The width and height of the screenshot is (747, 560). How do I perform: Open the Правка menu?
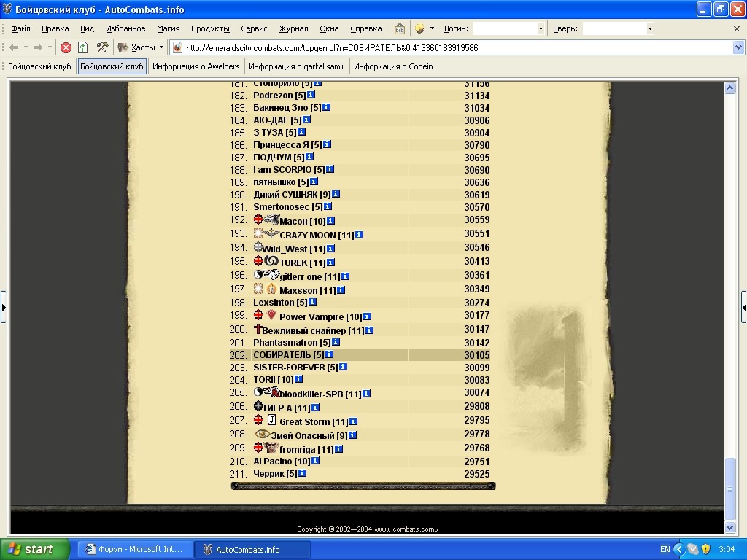[55, 28]
